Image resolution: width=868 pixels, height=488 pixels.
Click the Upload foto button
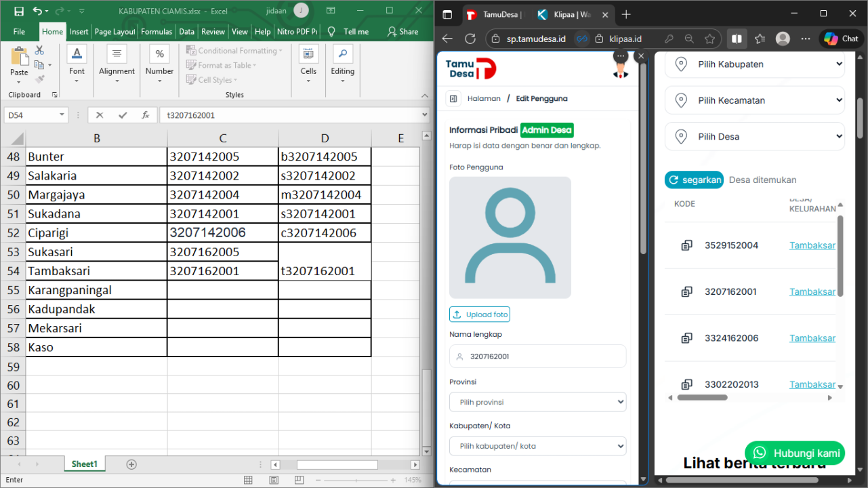(x=480, y=314)
